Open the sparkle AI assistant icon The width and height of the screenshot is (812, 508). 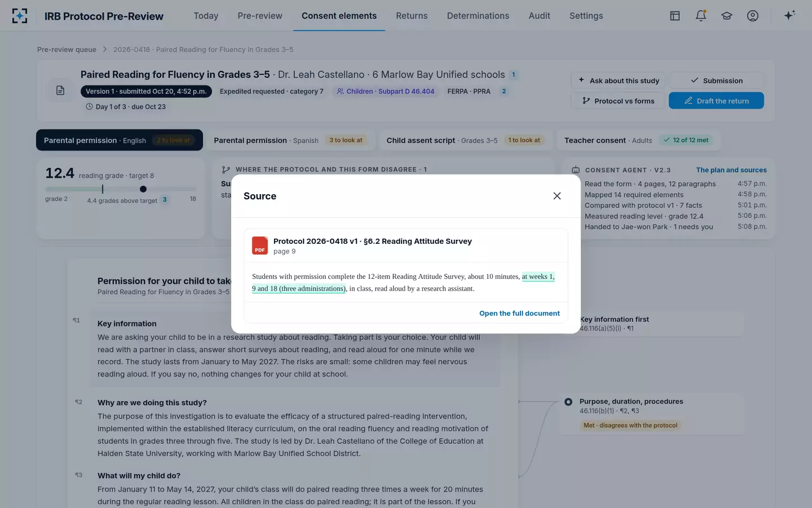pyautogui.click(x=789, y=15)
